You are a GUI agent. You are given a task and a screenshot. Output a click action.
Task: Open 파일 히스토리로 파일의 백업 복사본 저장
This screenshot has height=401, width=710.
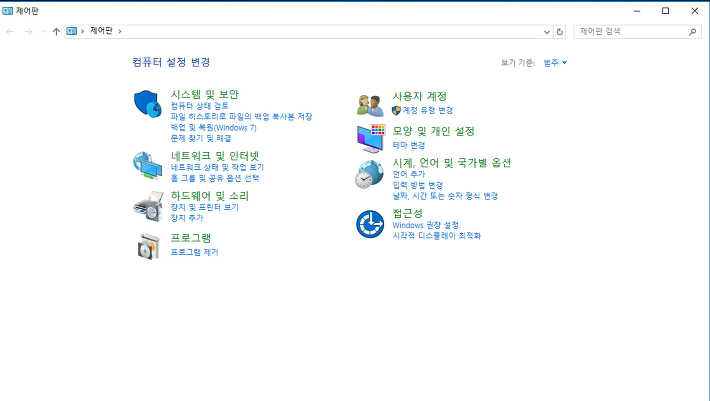(x=241, y=117)
